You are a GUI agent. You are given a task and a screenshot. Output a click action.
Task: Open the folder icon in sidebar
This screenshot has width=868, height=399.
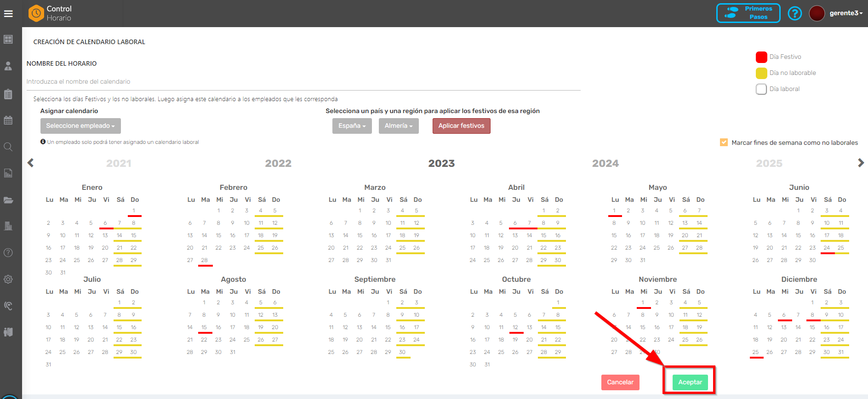[x=8, y=200]
